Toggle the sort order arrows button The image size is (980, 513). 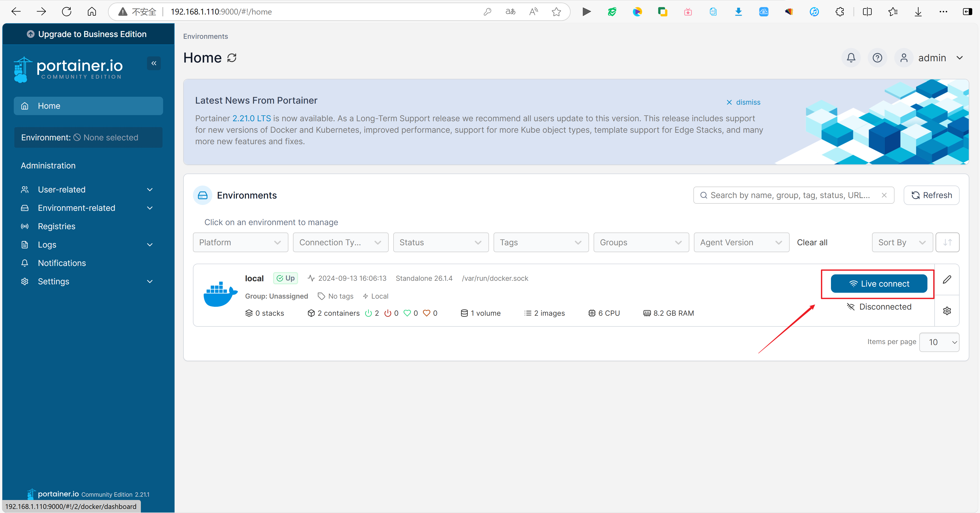pyautogui.click(x=947, y=242)
